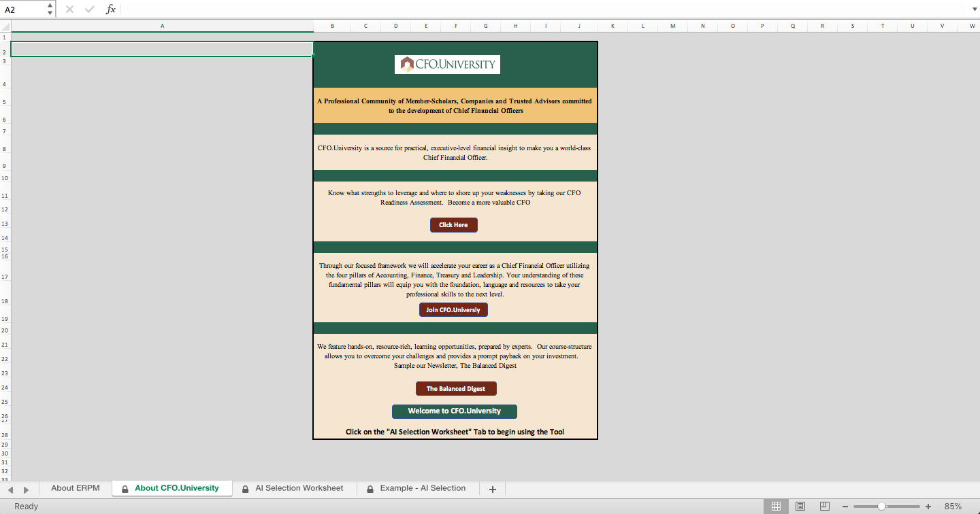Image resolution: width=980 pixels, height=514 pixels.
Task: Switch to Page Break Preview icon
Action: tap(824, 507)
